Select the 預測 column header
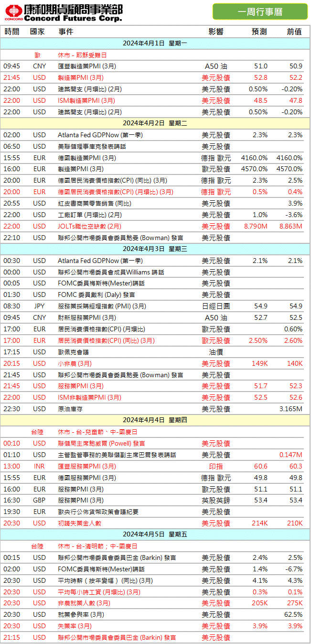The image size is (311, 644). (259, 32)
